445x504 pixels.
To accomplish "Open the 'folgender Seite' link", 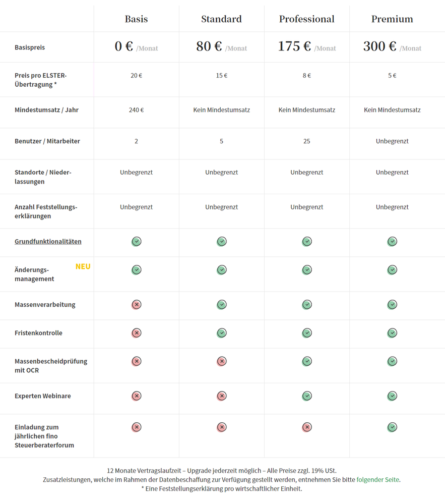I will pos(377,480).
